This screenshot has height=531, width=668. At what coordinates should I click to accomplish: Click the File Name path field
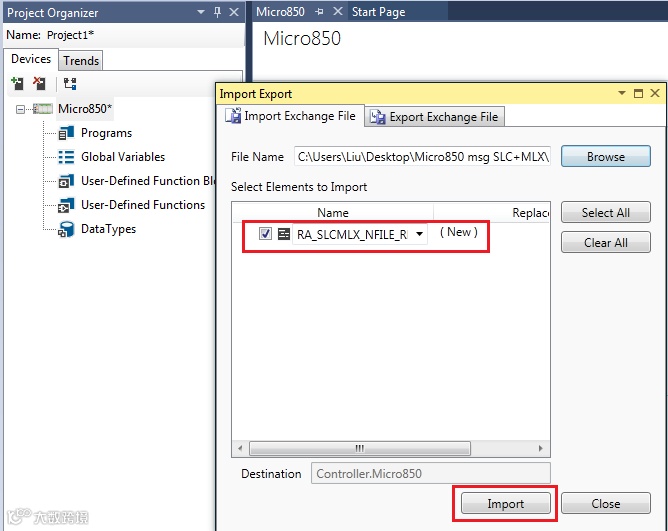tap(422, 156)
